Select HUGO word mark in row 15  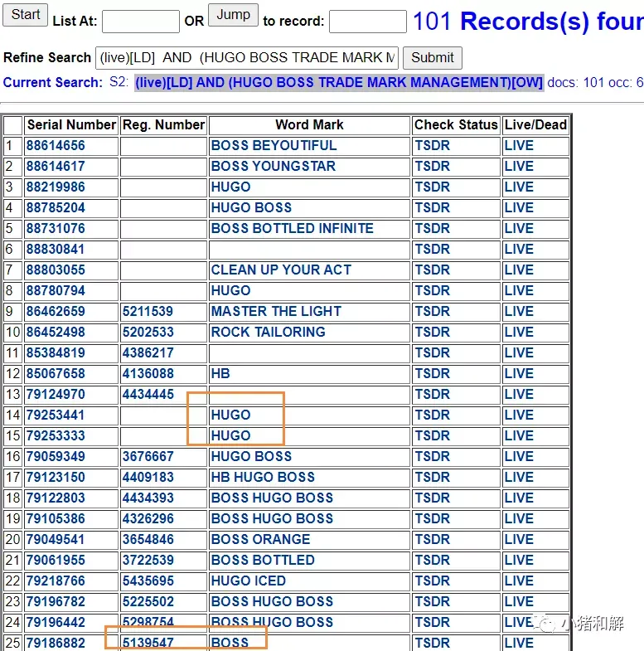point(230,436)
